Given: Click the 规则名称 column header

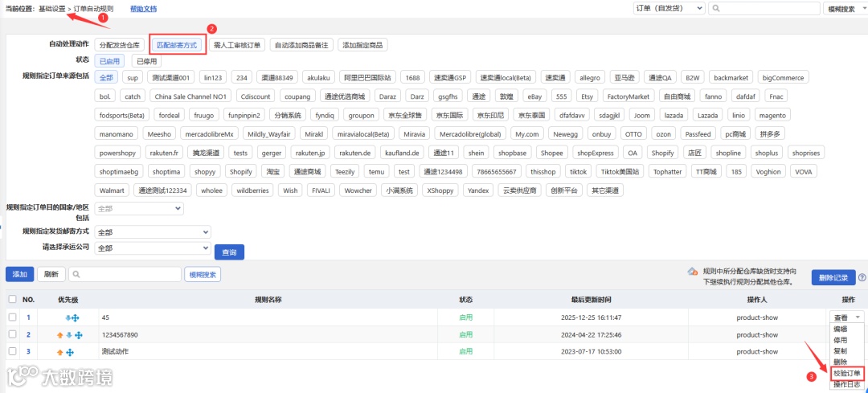Looking at the screenshot, I should [268, 300].
